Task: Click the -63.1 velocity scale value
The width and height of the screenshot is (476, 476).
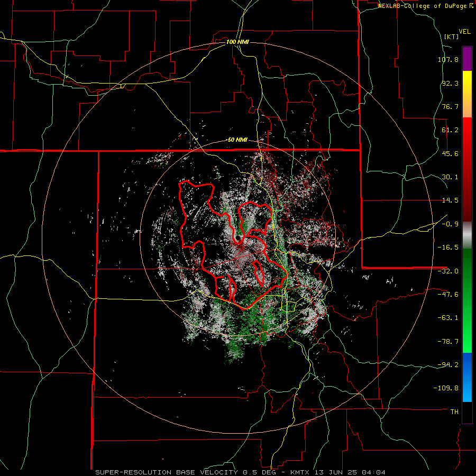Action: [448, 318]
